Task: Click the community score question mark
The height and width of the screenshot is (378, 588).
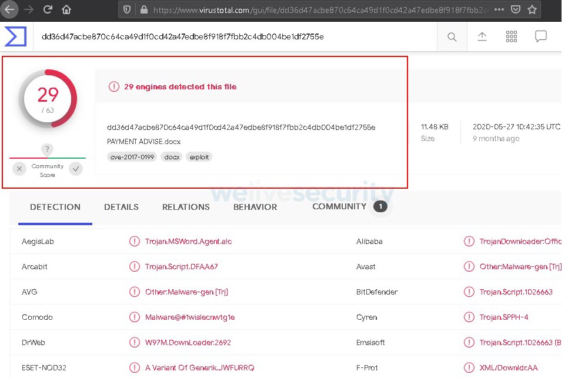Action: [47, 149]
